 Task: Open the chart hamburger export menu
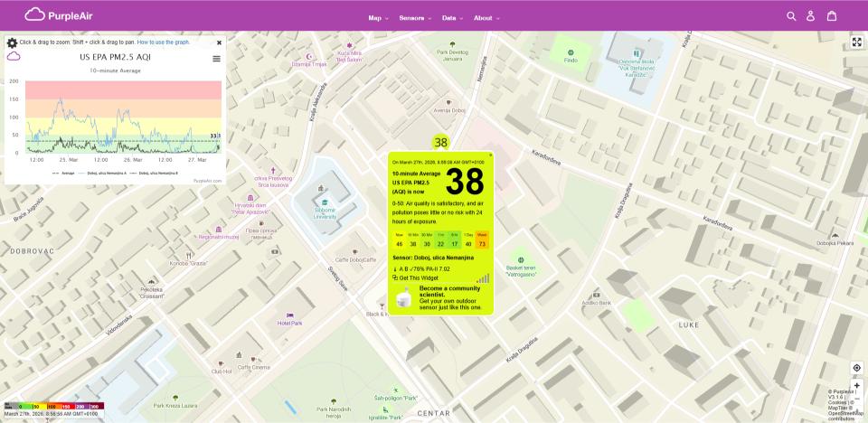point(216,59)
